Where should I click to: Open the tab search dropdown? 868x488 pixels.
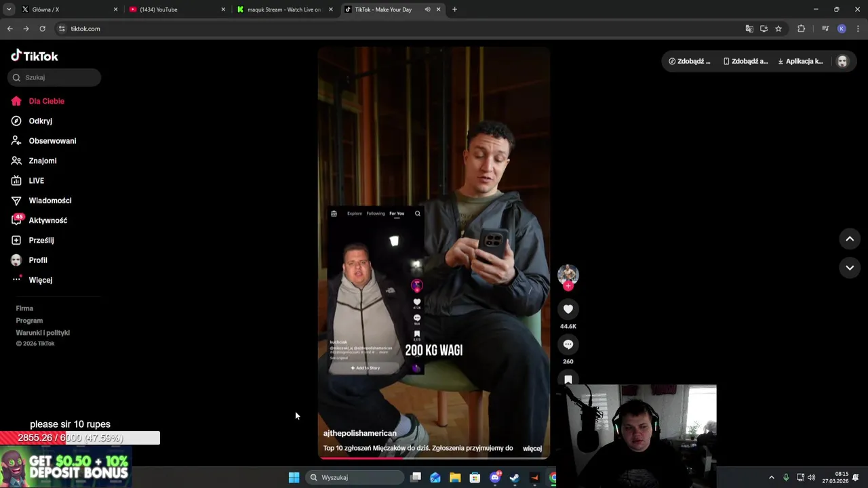[9, 9]
